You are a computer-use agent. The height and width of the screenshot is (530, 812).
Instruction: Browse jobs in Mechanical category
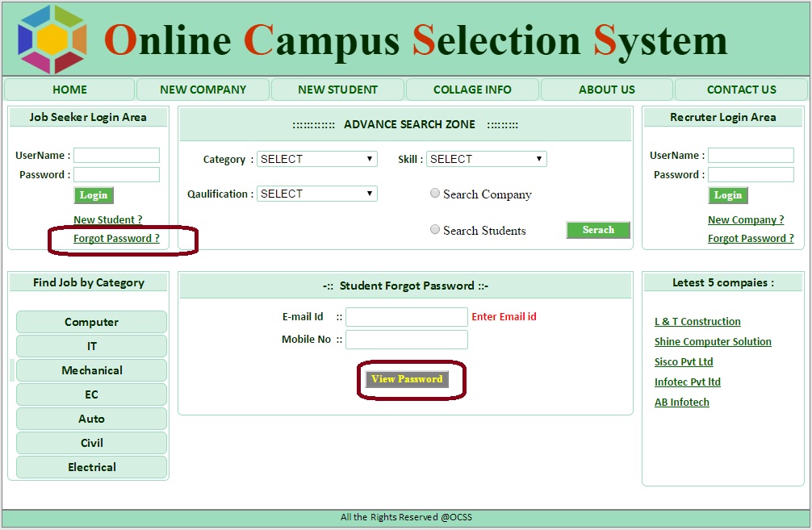pos(92,370)
